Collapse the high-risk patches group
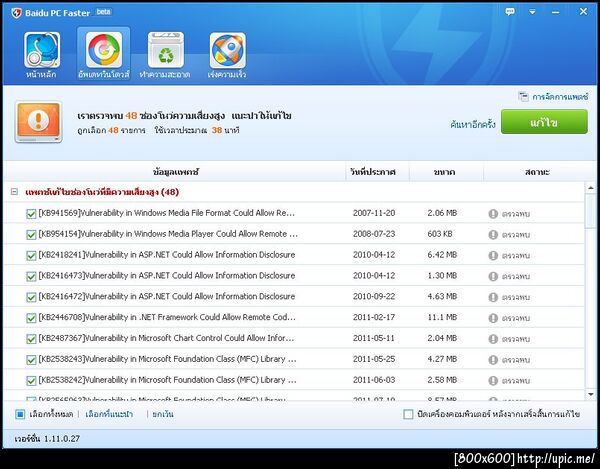 pos(14,192)
